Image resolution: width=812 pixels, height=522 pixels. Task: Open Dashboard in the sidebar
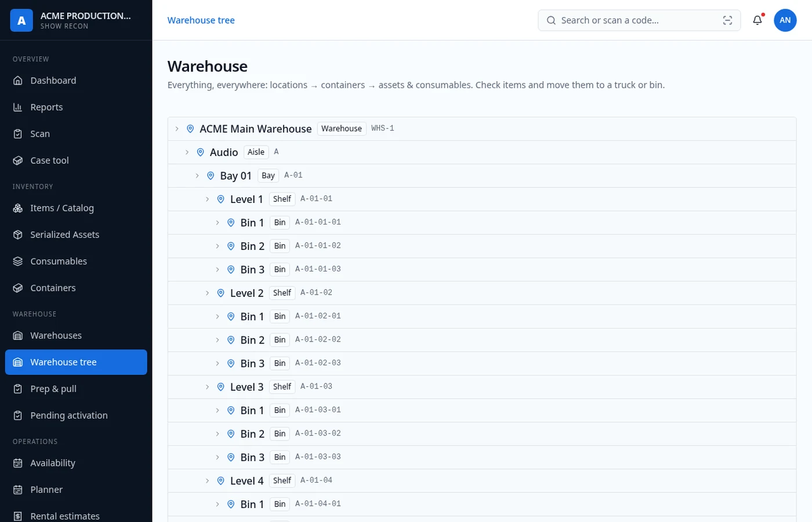(76, 81)
